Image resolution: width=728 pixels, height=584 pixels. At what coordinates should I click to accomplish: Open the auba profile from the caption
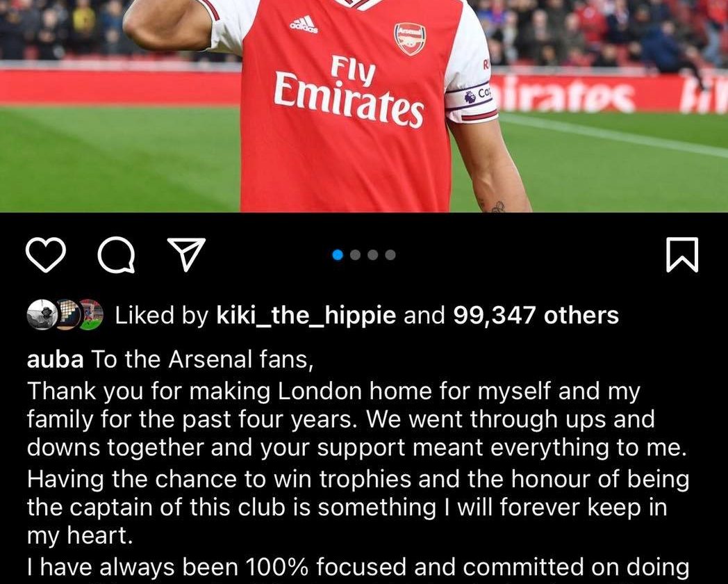(x=56, y=361)
